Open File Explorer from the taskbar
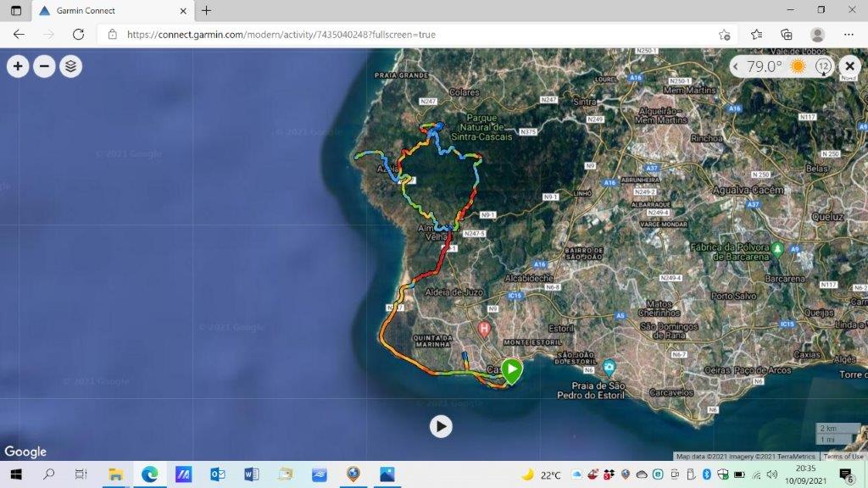 click(x=115, y=474)
